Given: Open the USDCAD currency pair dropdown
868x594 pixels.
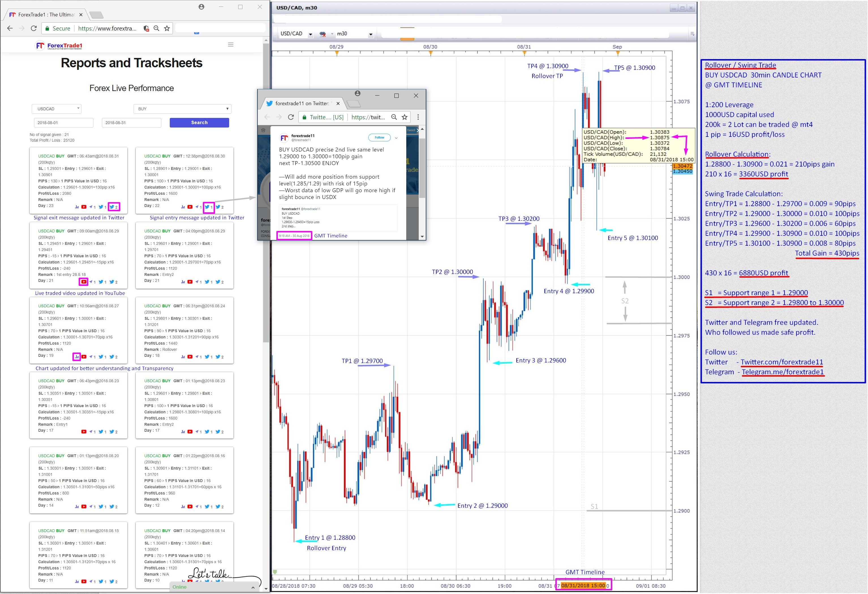Looking at the screenshot, I should (x=57, y=109).
